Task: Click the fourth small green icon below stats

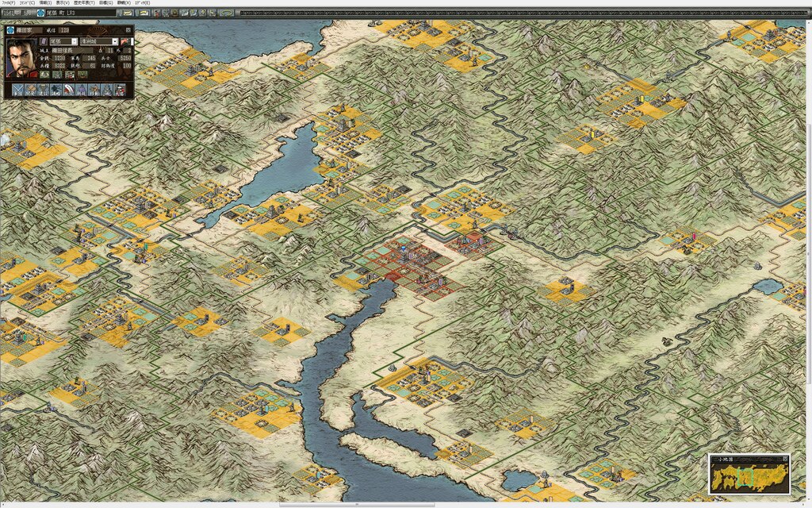Action: [82, 75]
